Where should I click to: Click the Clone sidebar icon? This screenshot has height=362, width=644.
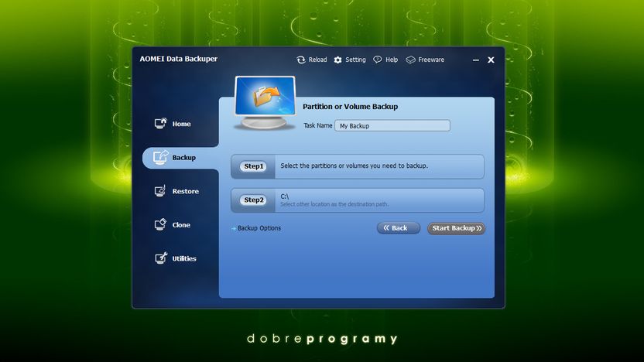pyautogui.click(x=160, y=224)
